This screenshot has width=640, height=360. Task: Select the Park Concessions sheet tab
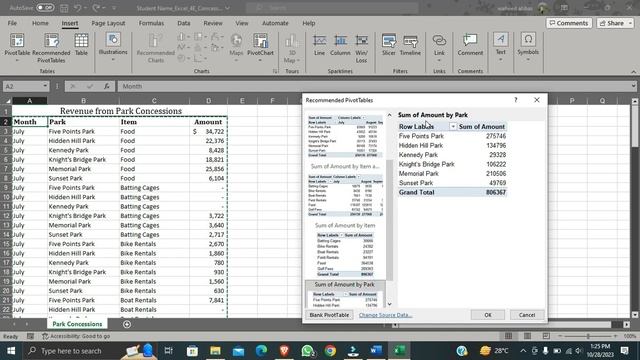pos(77,324)
